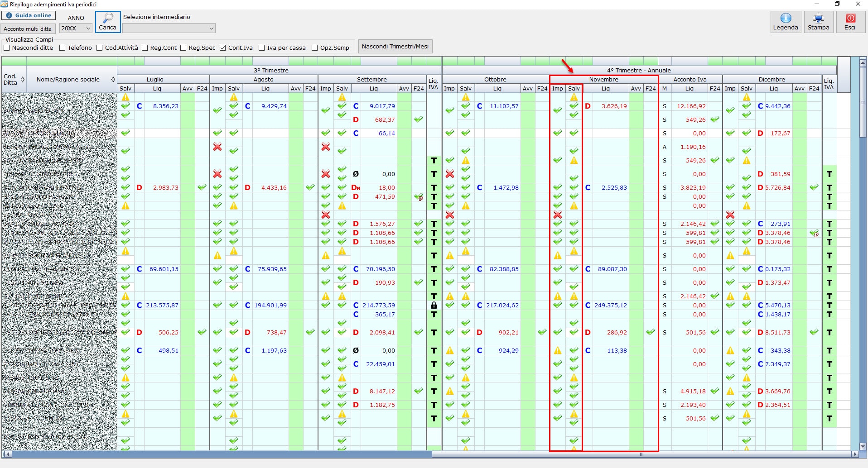Screen dimensions: 868x468
Task: Open Guida online info help
Action: (29, 15)
